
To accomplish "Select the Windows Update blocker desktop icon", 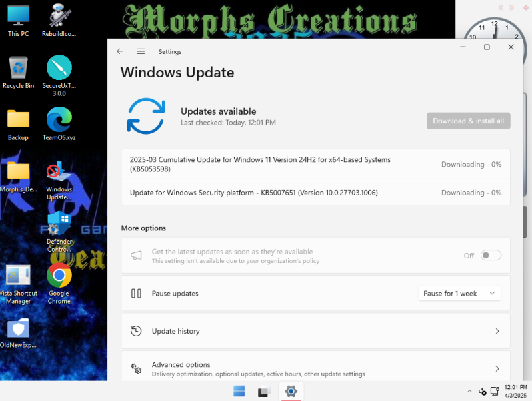I will tap(59, 181).
